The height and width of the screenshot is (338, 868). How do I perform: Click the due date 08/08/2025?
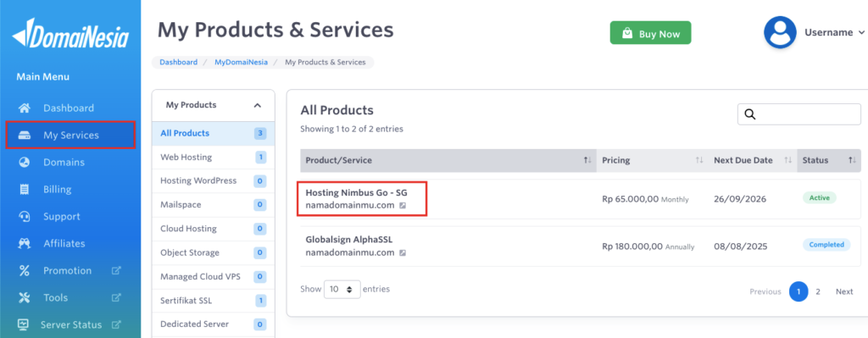tap(741, 247)
